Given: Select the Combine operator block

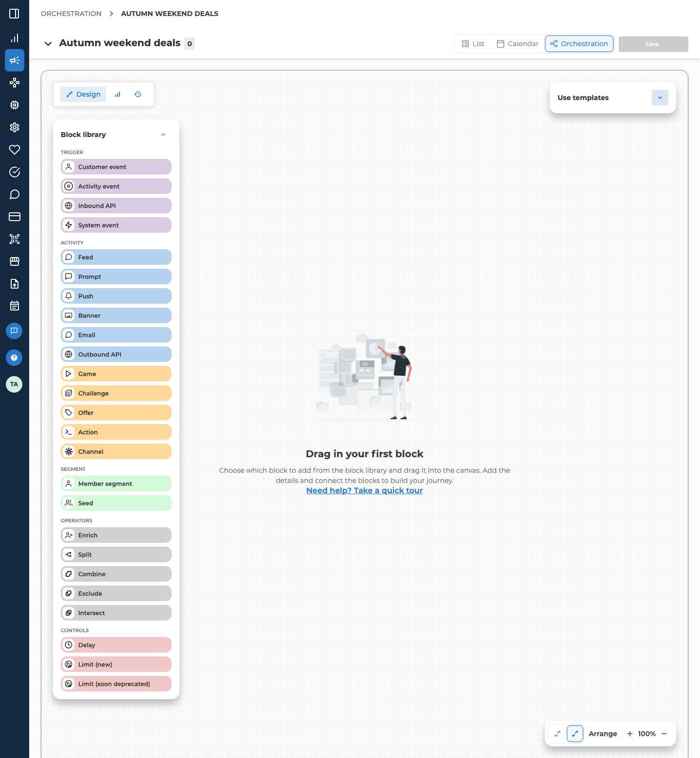Looking at the screenshot, I should pos(116,574).
